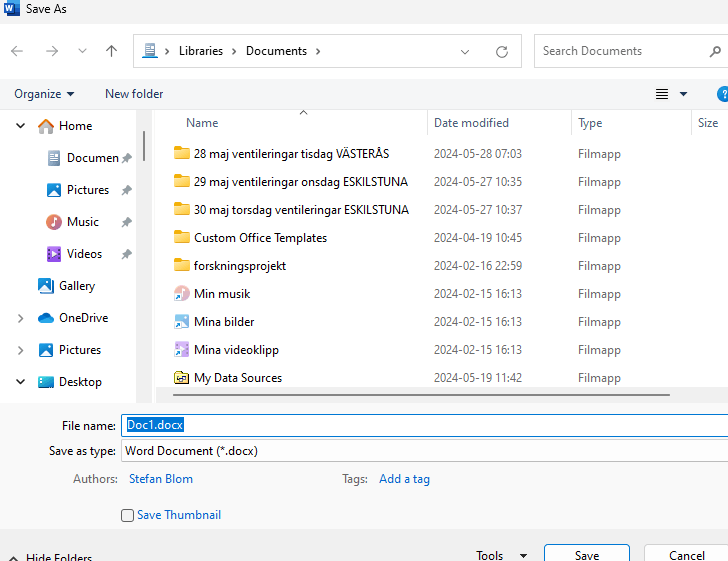
Task: Click the Save button
Action: [587, 555]
